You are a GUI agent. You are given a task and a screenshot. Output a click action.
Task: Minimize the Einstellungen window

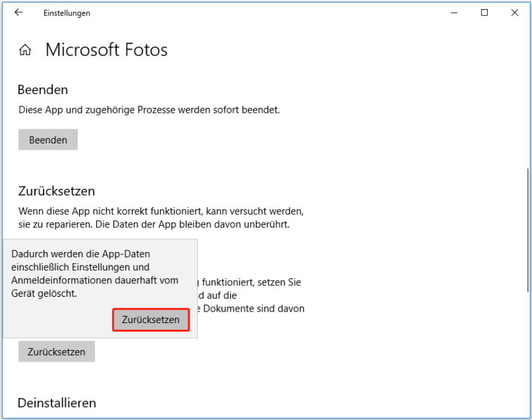453,12
